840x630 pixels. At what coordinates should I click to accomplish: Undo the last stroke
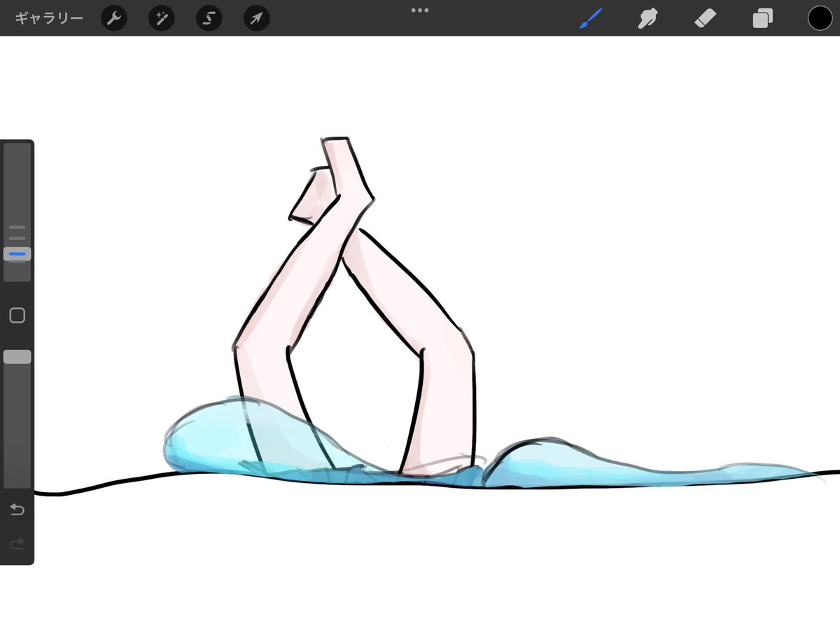coord(17,510)
